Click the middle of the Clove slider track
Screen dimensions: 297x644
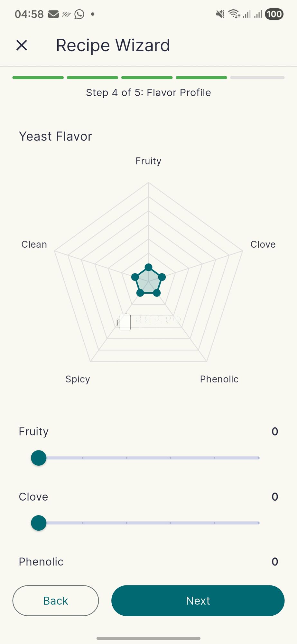click(148, 523)
